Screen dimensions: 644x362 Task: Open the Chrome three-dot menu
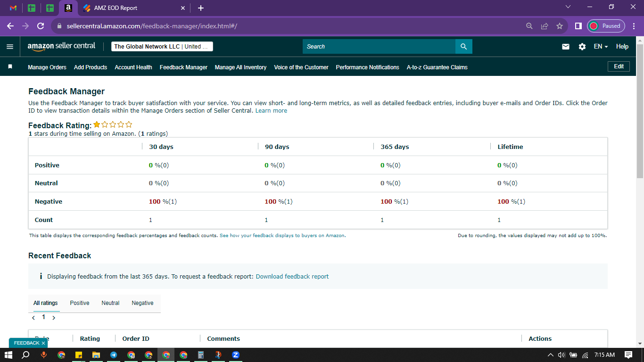[634, 26]
